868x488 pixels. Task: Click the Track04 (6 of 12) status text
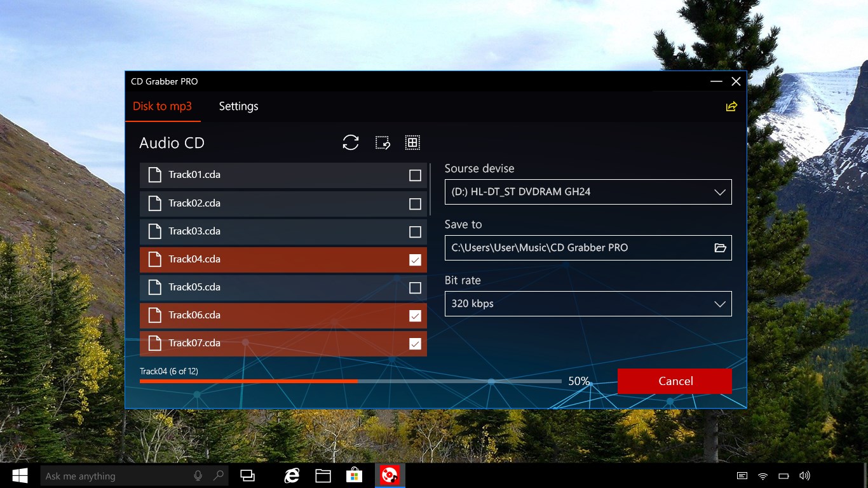coord(169,371)
